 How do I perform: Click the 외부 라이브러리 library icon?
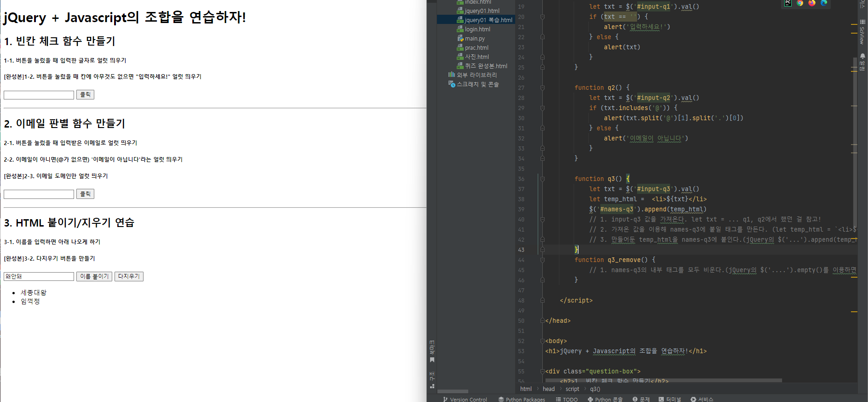452,75
